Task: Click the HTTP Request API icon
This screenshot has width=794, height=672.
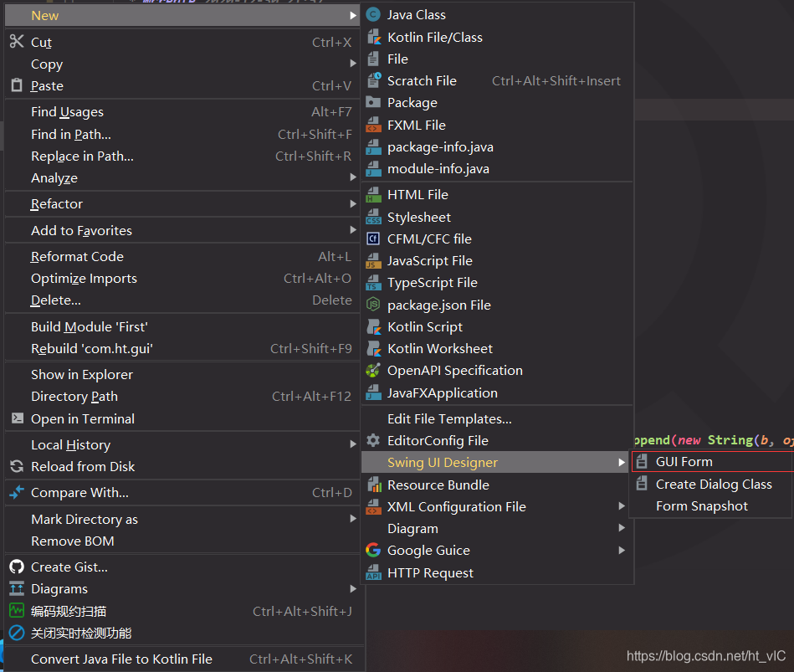Action: (373, 572)
